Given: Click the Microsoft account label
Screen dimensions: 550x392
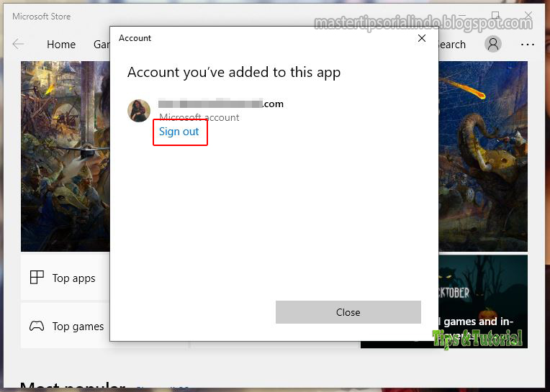Looking at the screenshot, I should click(x=199, y=117).
